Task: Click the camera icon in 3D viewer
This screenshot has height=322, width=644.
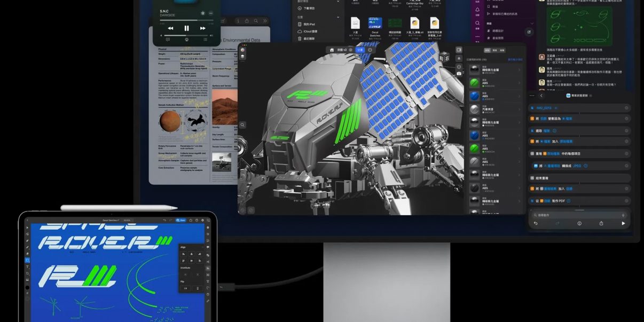Action: [459, 73]
